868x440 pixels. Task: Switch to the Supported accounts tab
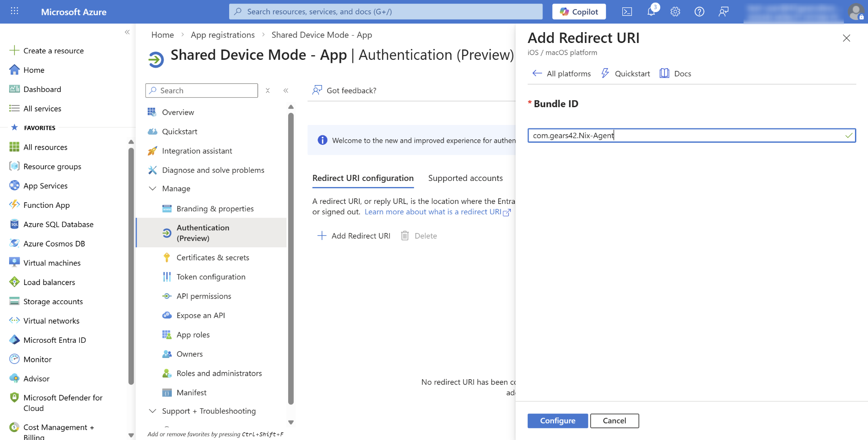click(465, 178)
